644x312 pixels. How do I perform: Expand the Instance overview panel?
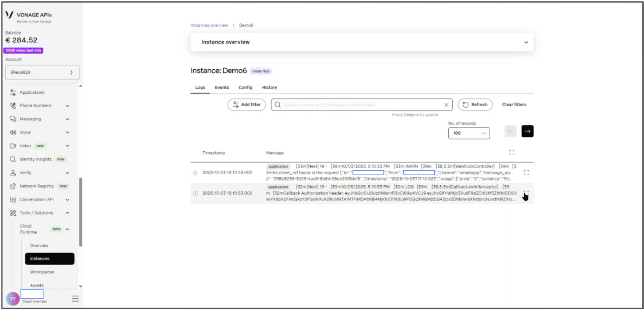362,42
